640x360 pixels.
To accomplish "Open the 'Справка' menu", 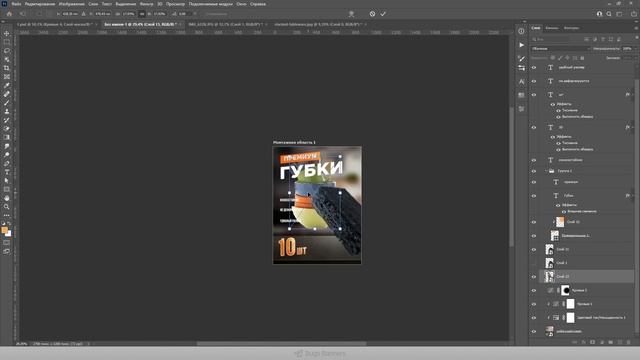I will coord(258,4).
